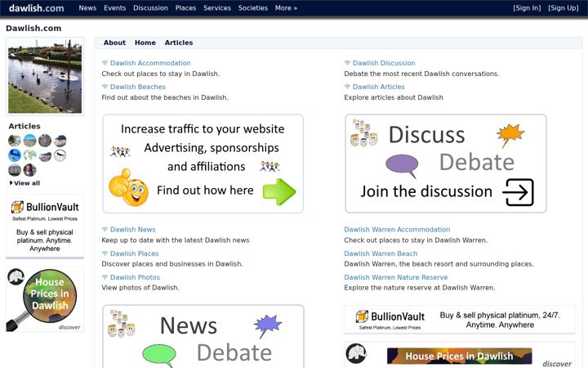Click the egg faces icon beside Discuss

(363, 133)
